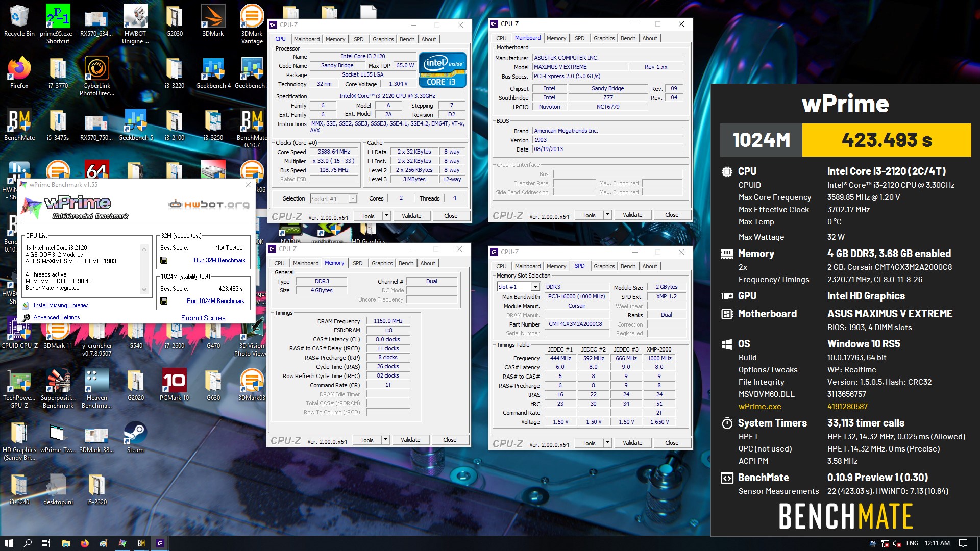Switch to Bench tab in CPU-Z CPU window

click(407, 39)
